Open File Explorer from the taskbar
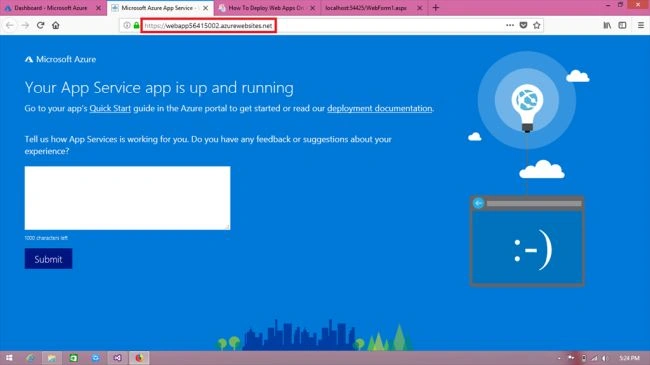Viewport: 650px width, 365px height. click(x=51, y=358)
